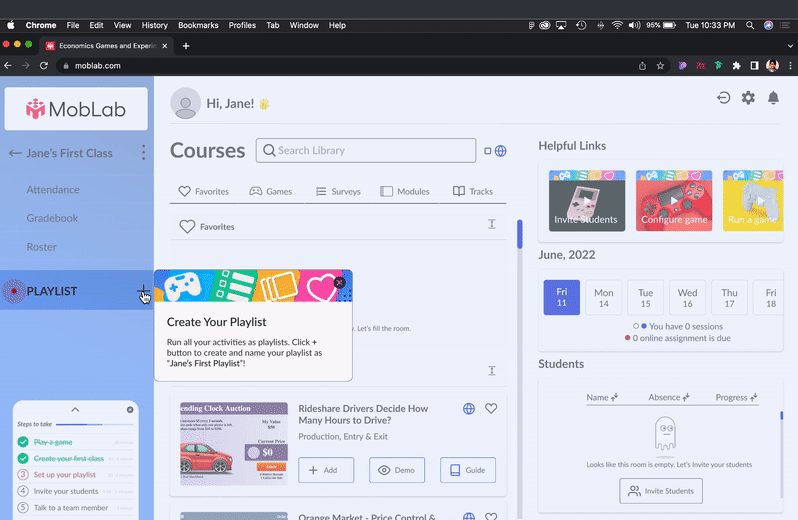Open the History menu in menu bar
Image resolution: width=798 pixels, height=520 pixels.
pyautogui.click(x=154, y=25)
